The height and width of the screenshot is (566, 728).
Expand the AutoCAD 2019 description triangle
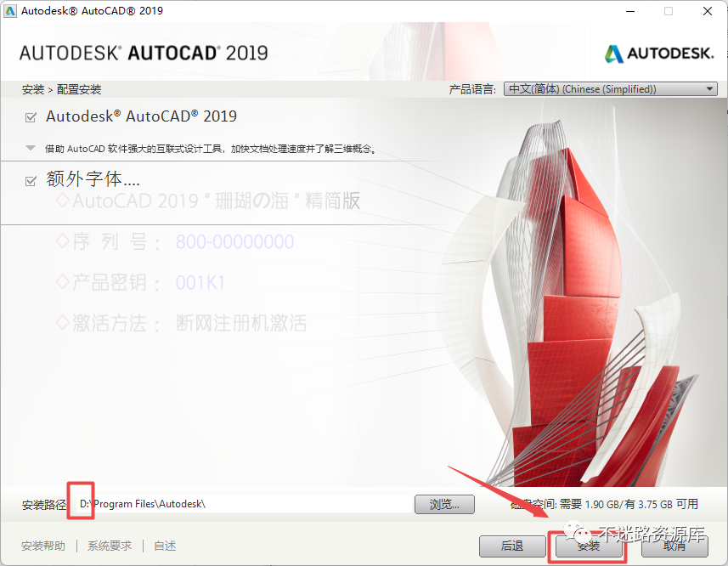(31, 148)
